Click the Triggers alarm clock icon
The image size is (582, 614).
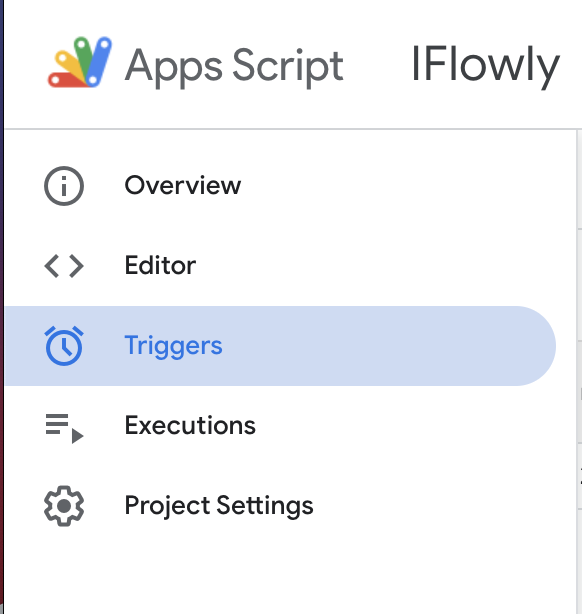(x=64, y=346)
